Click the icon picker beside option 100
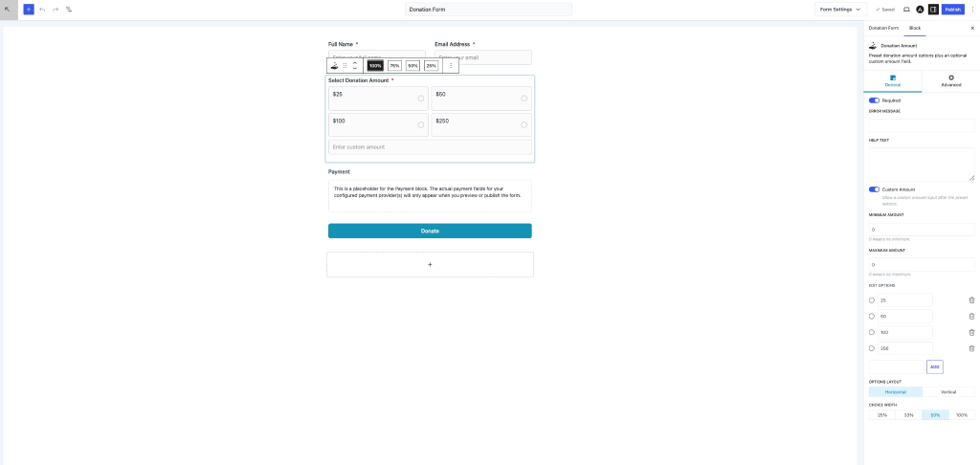Screen dimensions: 980x465 (x=872, y=333)
